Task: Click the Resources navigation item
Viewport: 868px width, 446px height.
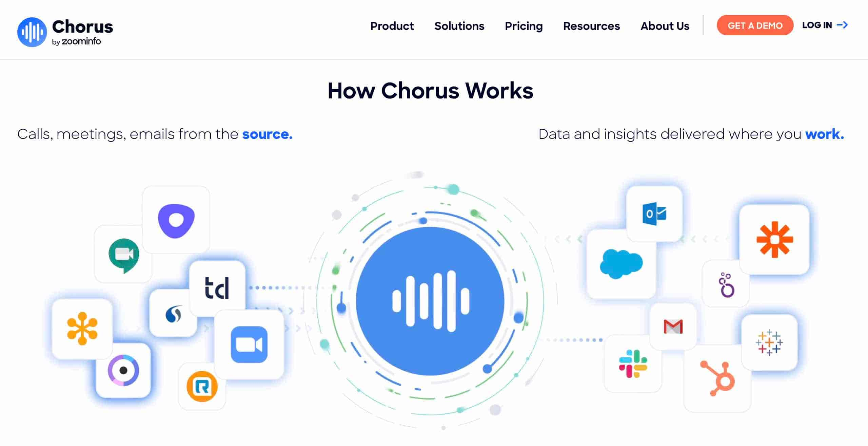Action: pos(591,25)
